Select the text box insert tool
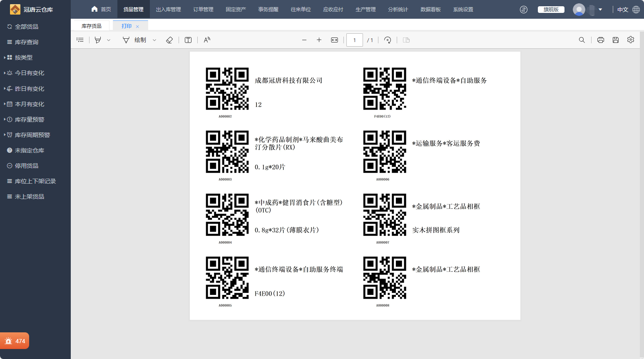This screenshot has width=644, height=359. [188, 40]
